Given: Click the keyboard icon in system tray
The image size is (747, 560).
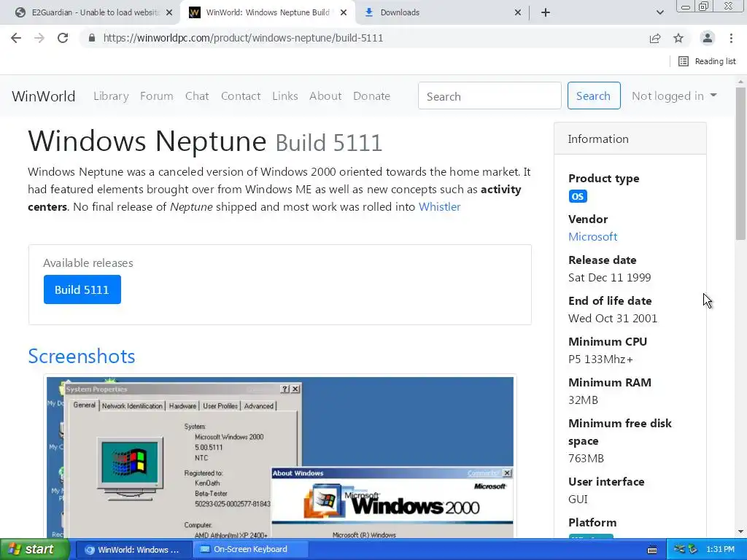Looking at the screenshot, I should [652, 550].
